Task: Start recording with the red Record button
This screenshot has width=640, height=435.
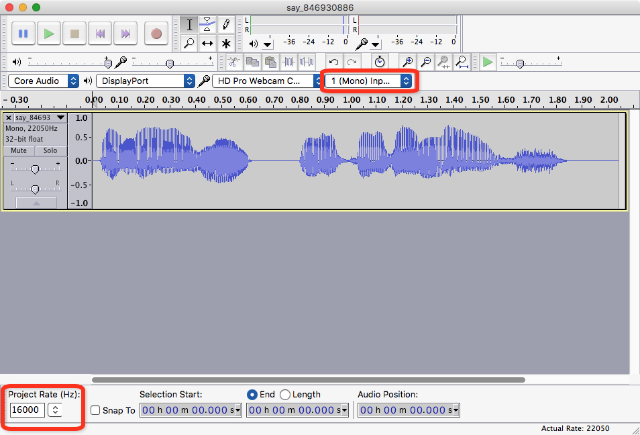Action: [x=156, y=33]
